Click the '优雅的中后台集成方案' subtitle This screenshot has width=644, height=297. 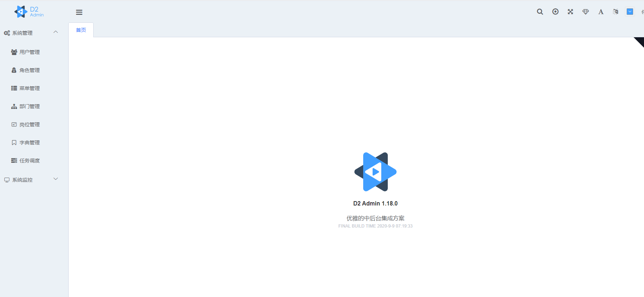pyautogui.click(x=375, y=218)
